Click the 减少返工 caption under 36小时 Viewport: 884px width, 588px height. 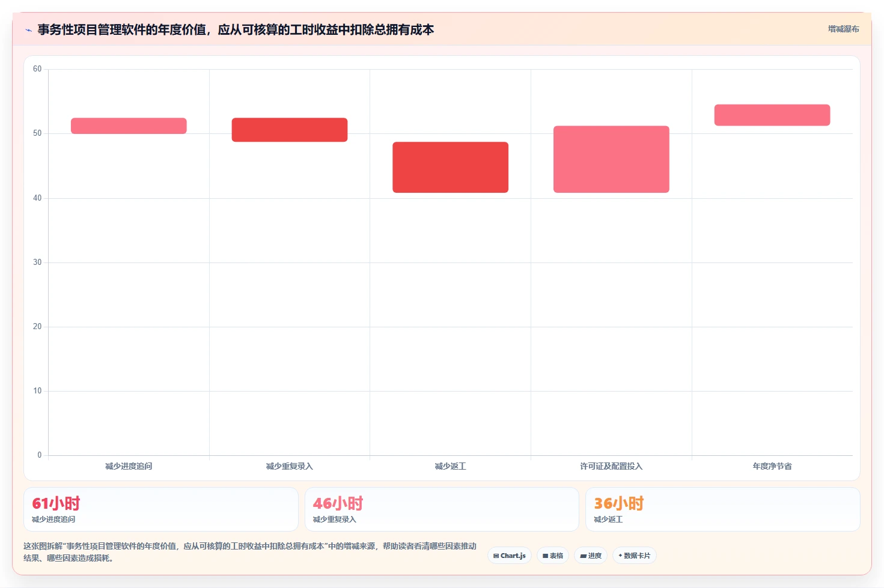[x=608, y=520]
